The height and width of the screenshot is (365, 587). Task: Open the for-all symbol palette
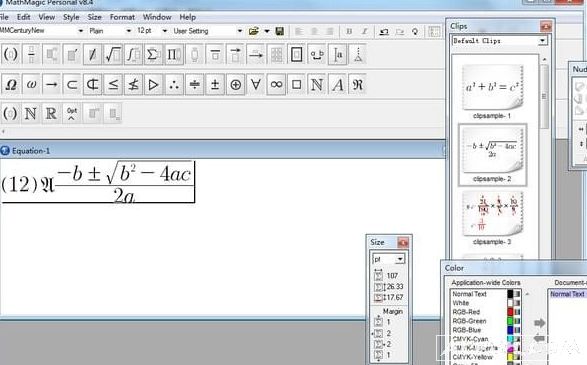point(256,85)
